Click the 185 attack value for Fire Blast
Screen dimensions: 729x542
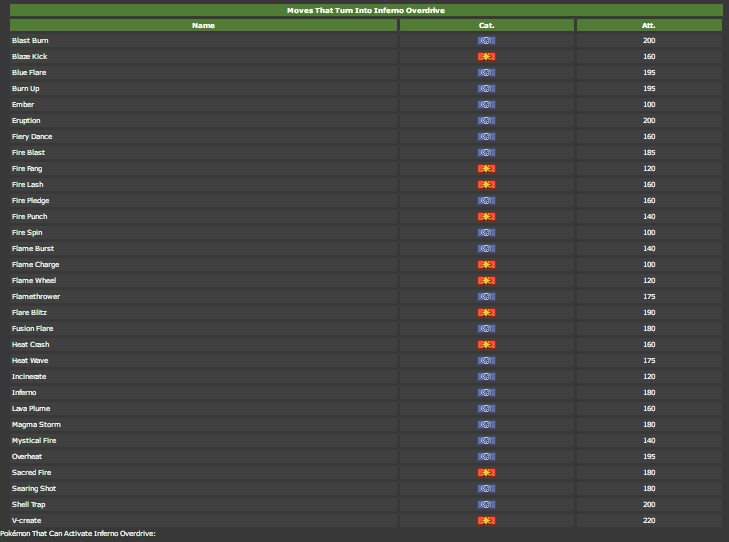(649, 152)
